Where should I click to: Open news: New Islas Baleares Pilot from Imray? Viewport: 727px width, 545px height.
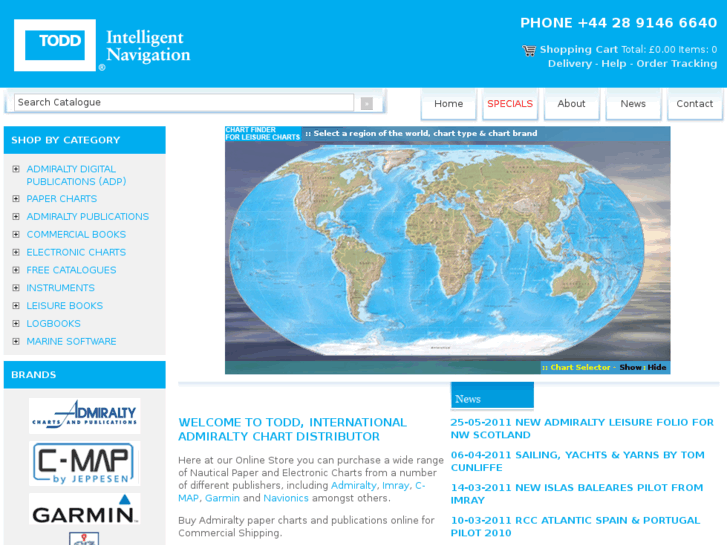click(577, 494)
